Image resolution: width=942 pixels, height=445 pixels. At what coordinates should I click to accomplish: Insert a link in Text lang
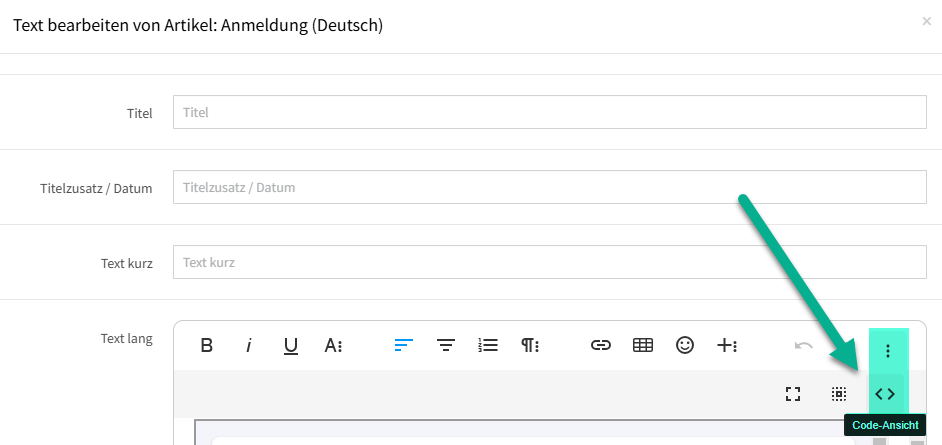(x=601, y=346)
